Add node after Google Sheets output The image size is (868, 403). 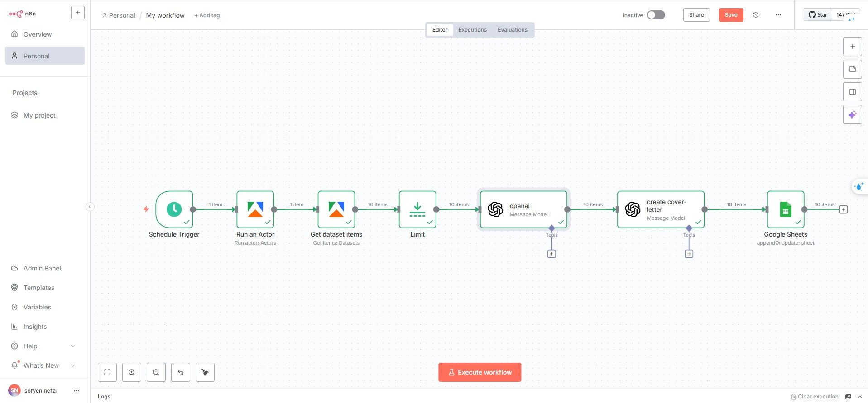click(843, 209)
